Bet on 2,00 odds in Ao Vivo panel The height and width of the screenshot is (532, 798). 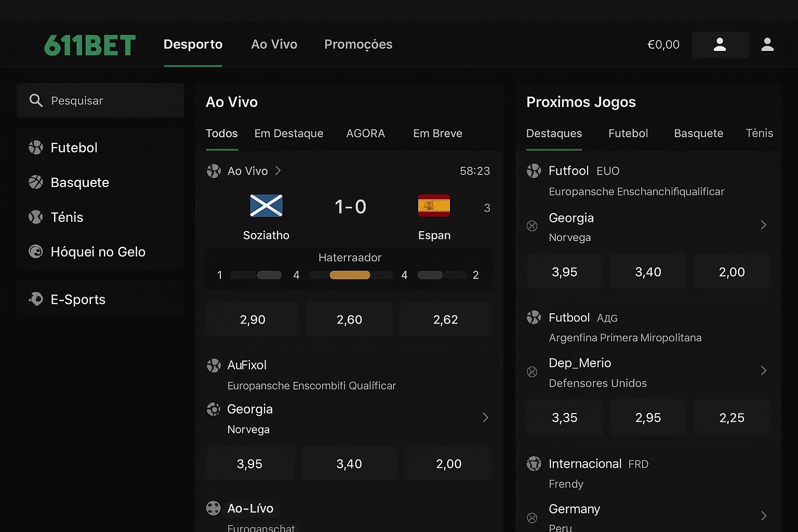click(x=448, y=463)
